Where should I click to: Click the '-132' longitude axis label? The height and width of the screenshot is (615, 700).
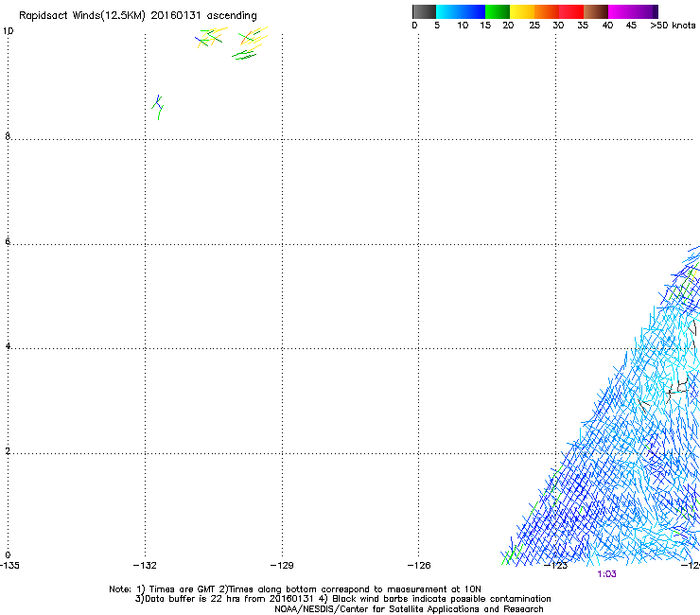coord(145,566)
